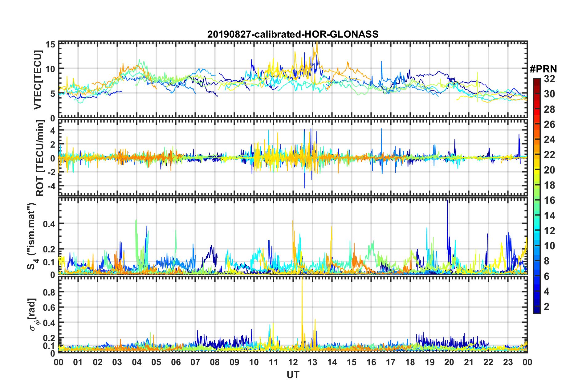Click inside the VTEC plot panel

coord(293,80)
